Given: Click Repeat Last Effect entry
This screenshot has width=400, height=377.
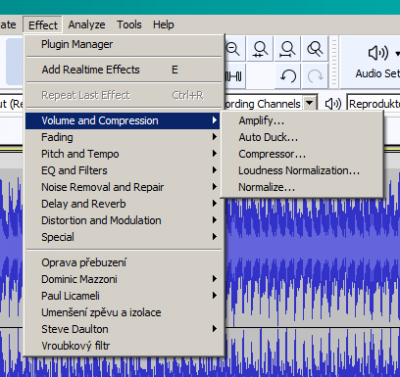Looking at the screenshot, I should pos(123,95).
